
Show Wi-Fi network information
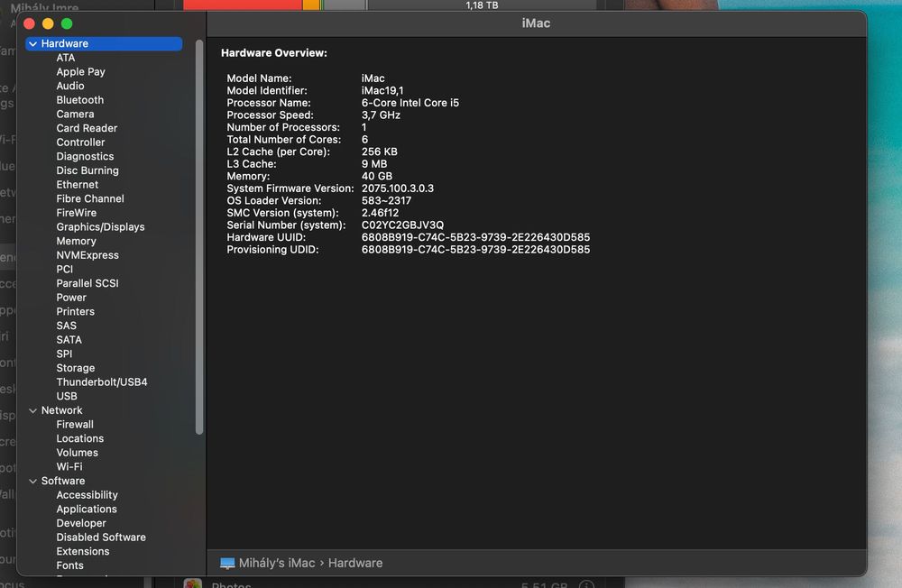click(x=69, y=466)
